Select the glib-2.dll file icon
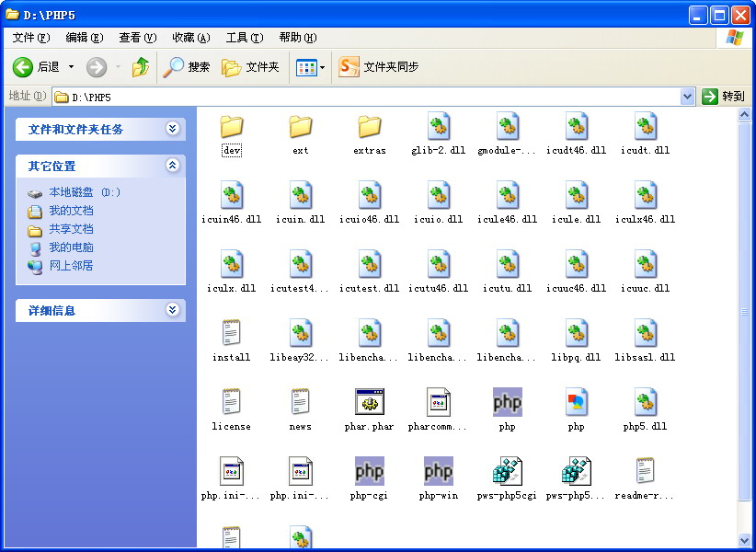Screen dimensions: 756x552 (439, 126)
